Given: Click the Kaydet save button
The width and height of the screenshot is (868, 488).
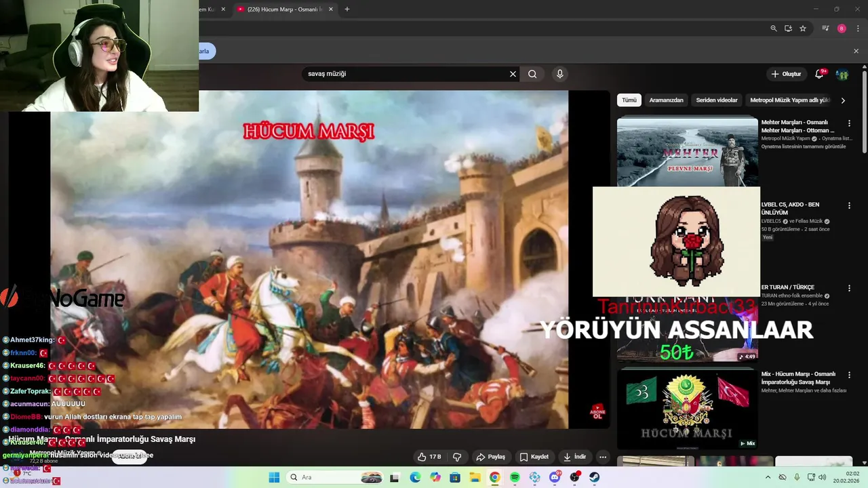Looking at the screenshot, I should 534,457.
